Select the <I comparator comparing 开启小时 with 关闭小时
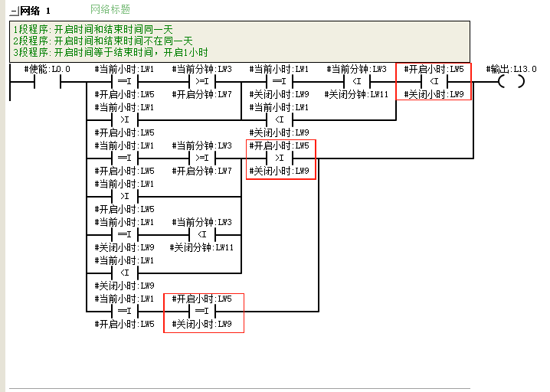Image resolution: width=550 pixels, height=392 pixels. pyautogui.click(x=434, y=82)
